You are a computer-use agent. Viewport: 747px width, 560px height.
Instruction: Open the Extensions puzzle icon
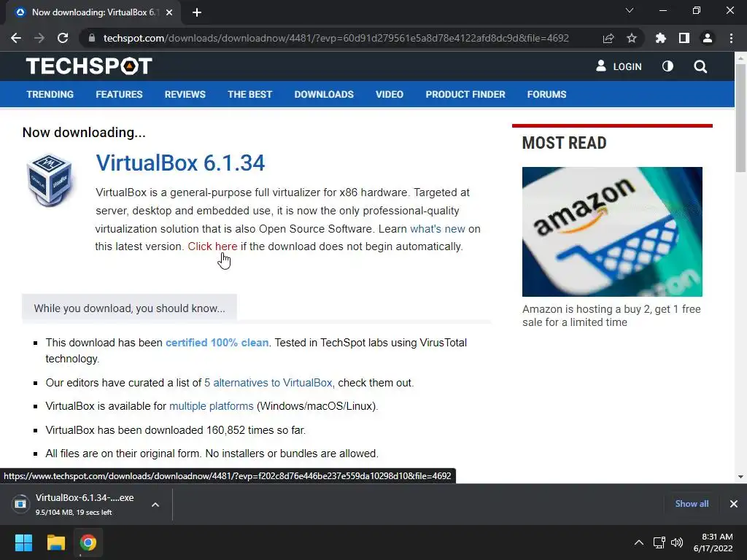click(661, 38)
